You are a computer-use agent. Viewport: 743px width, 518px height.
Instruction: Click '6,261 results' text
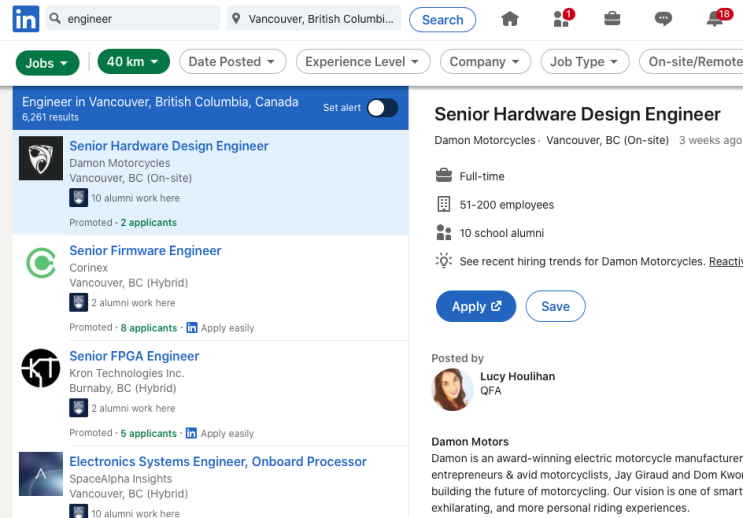point(50,117)
